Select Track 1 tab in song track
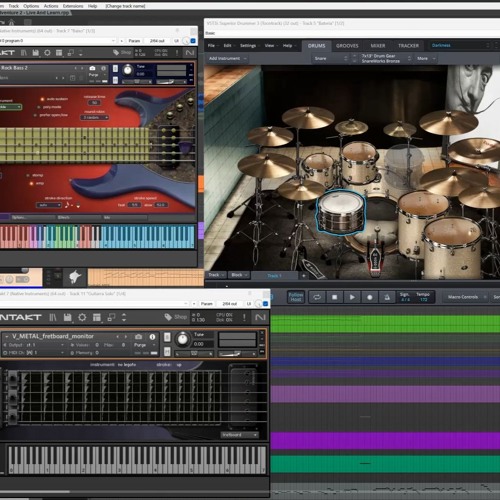This screenshot has width=500, height=500. [x=274, y=276]
